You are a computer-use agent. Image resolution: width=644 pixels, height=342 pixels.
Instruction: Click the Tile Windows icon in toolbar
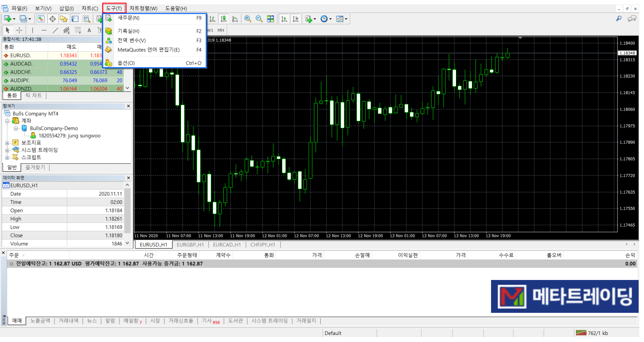coord(270,19)
